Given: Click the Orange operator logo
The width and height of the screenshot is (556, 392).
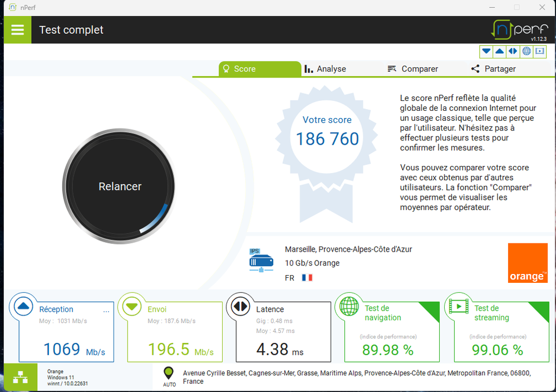Looking at the screenshot, I should (528, 263).
